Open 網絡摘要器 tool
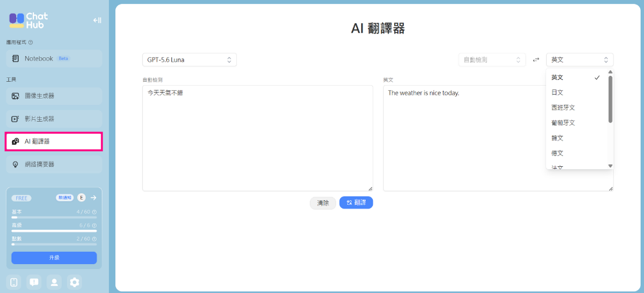This screenshot has height=293, width=644. coord(54,164)
